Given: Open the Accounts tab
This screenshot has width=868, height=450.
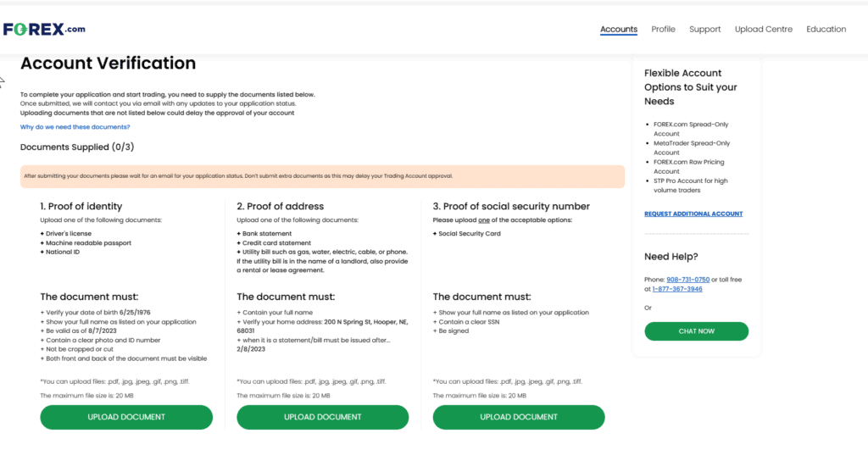Looking at the screenshot, I should point(619,29).
